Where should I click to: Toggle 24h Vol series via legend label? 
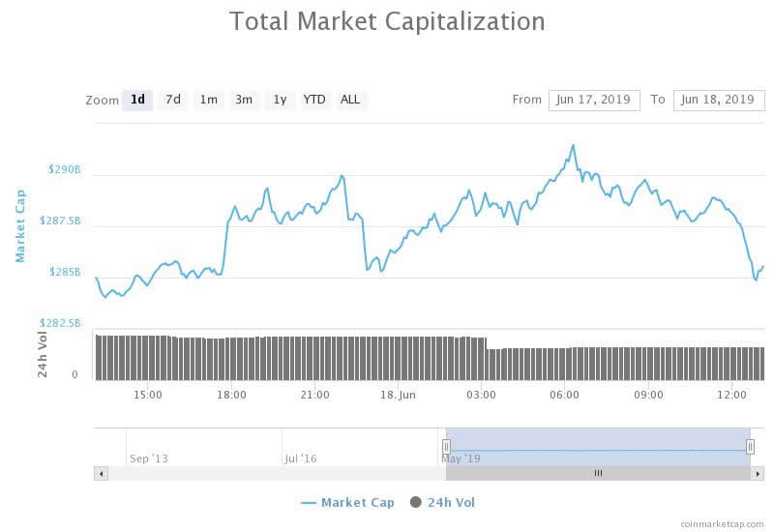click(452, 503)
